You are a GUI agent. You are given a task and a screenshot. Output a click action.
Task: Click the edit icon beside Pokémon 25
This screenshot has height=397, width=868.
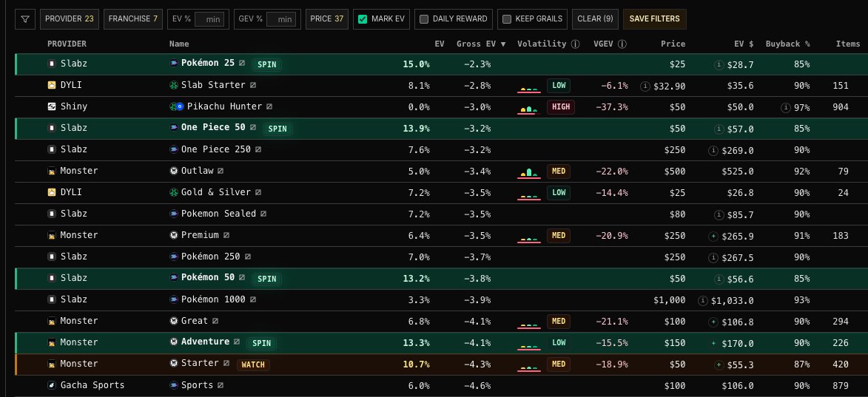coord(242,64)
